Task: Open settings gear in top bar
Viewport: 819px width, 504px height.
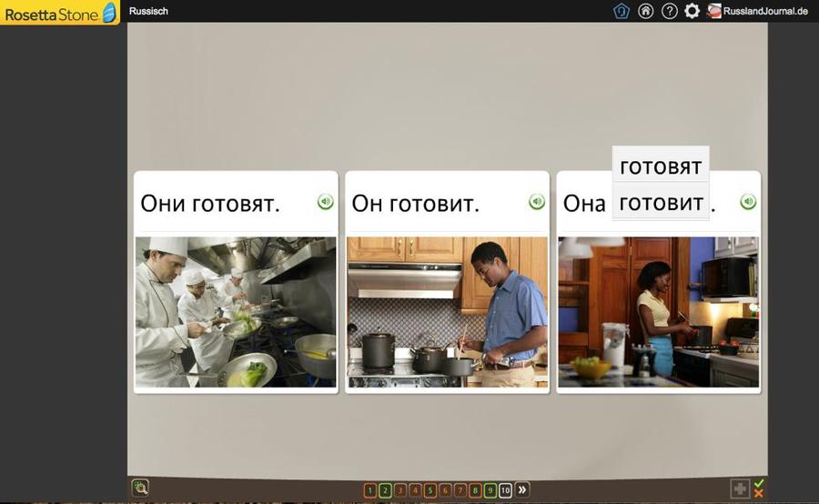Action: tap(692, 11)
